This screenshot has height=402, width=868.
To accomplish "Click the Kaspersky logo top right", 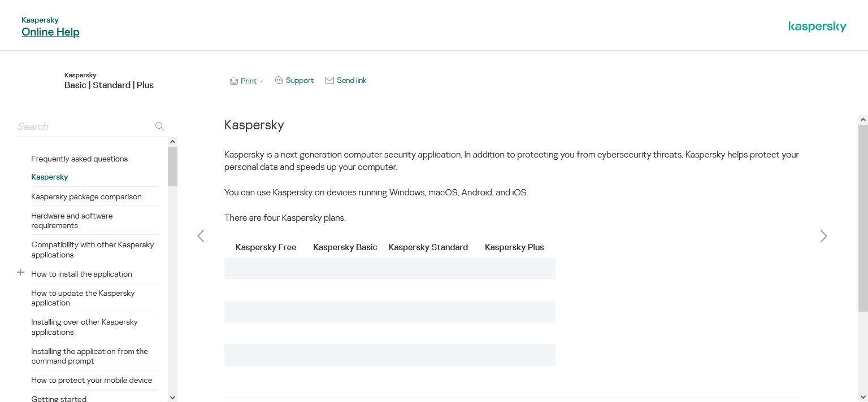I will pyautogui.click(x=817, y=27).
